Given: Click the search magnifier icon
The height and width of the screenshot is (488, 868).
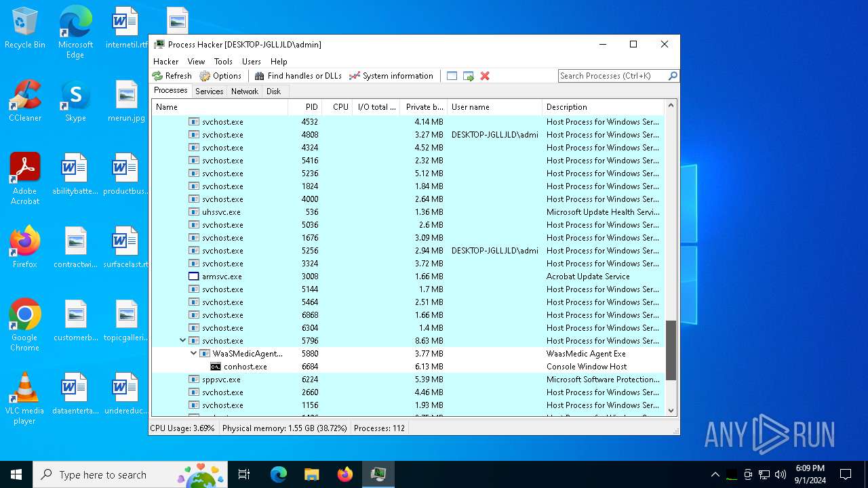Looking at the screenshot, I should point(673,76).
